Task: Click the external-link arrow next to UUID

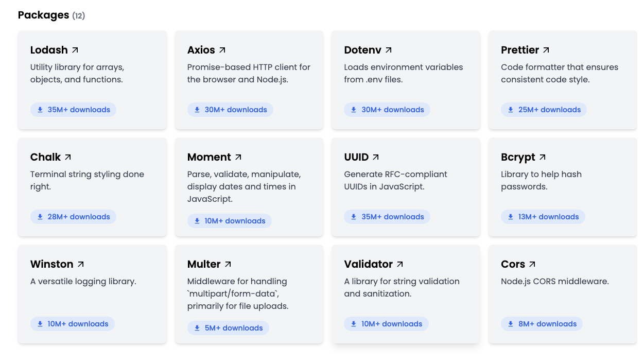Action: tap(376, 157)
